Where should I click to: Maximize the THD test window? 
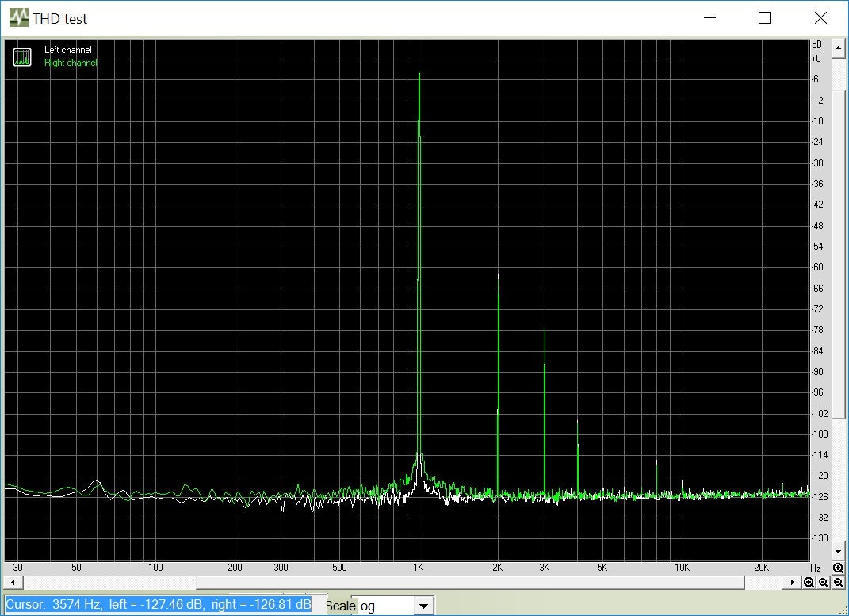coord(764,18)
